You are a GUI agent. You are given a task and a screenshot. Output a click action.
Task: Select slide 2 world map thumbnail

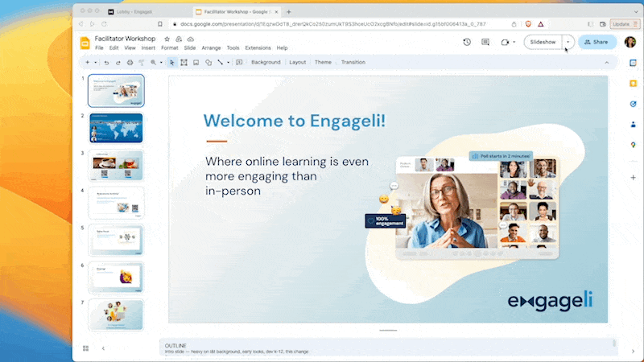click(x=116, y=128)
